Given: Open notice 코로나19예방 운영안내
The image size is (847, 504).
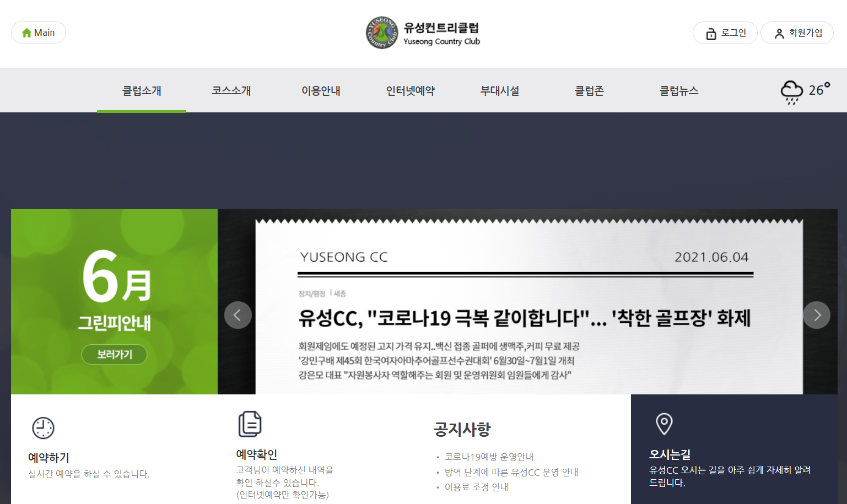Looking at the screenshot, I should pos(489,457).
